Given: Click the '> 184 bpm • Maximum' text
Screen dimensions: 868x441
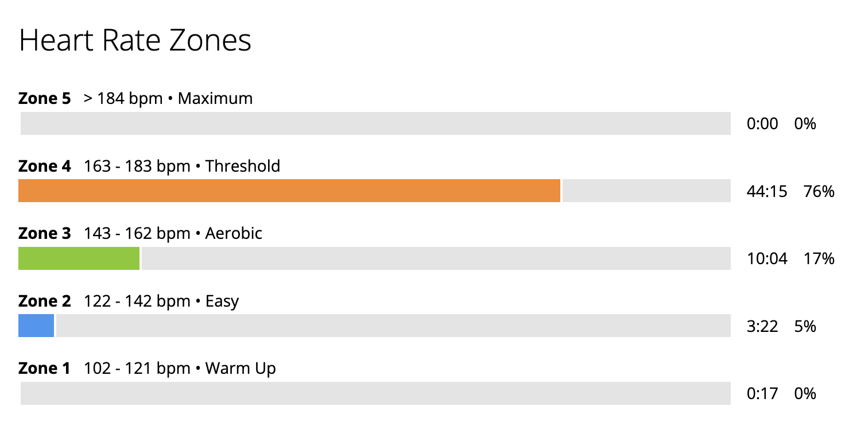Looking at the screenshot, I should click(x=168, y=99).
